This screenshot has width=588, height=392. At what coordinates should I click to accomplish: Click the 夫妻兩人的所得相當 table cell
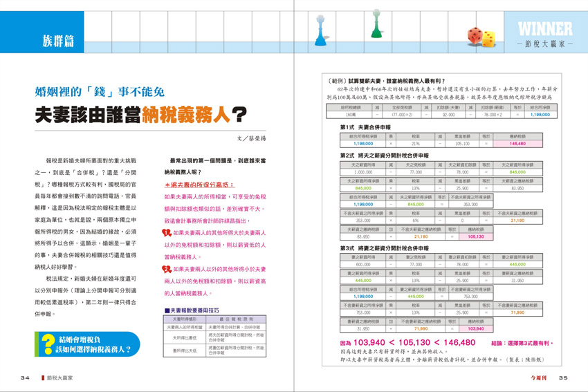coord(185,327)
